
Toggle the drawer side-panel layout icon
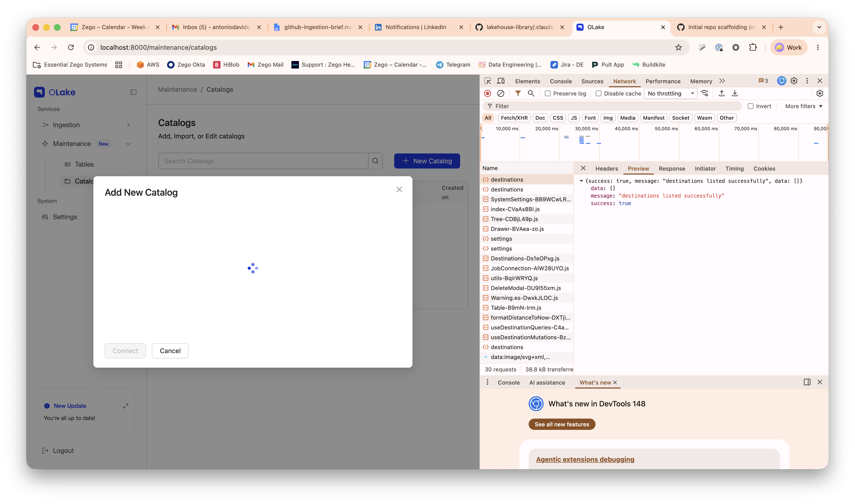click(x=807, y=382)
